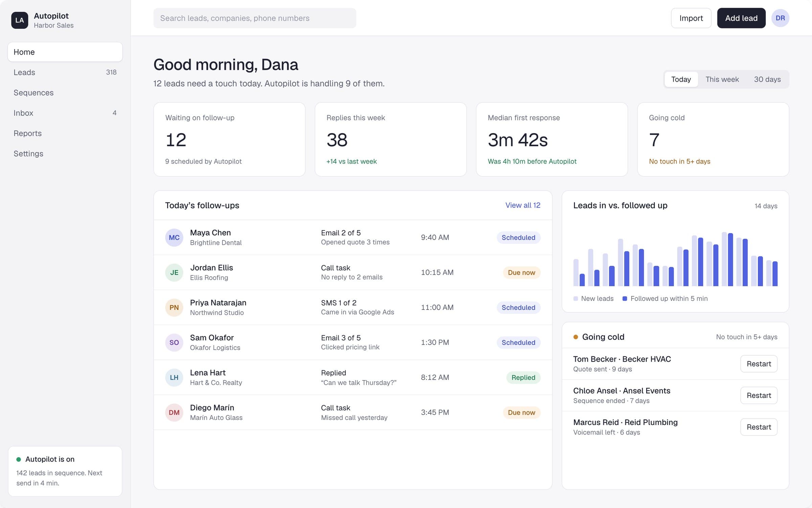Focus the search leads input field
This screenshot has height=508, width=812.
(x=254, y=18)
